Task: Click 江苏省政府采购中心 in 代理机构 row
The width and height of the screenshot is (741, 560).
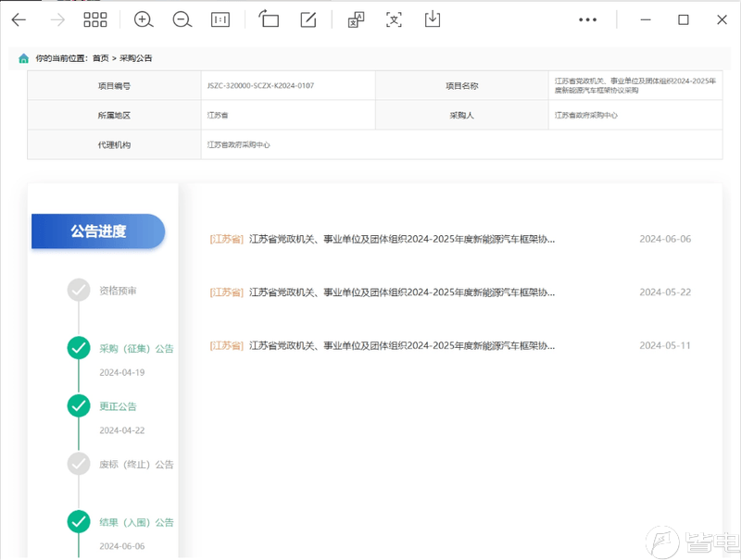Action: coord(238,145)
